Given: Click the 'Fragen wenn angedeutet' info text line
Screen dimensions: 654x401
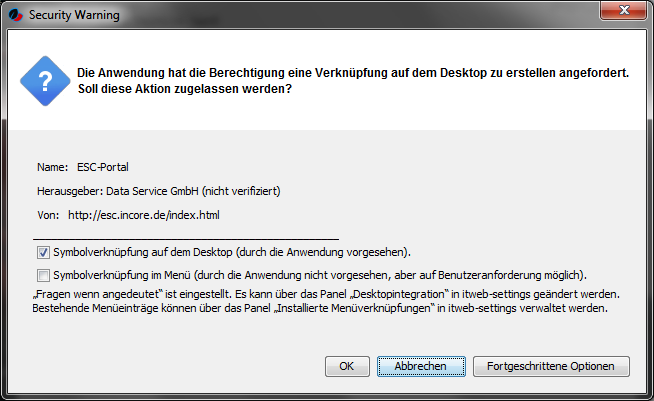Looking at the screenshot, I should click(x=326, y=294).
